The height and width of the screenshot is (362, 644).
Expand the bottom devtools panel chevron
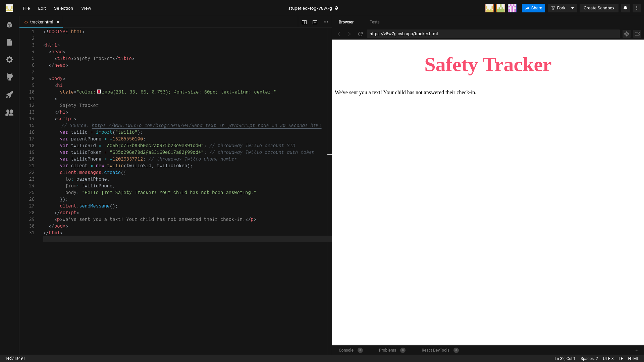coord(636,350)
